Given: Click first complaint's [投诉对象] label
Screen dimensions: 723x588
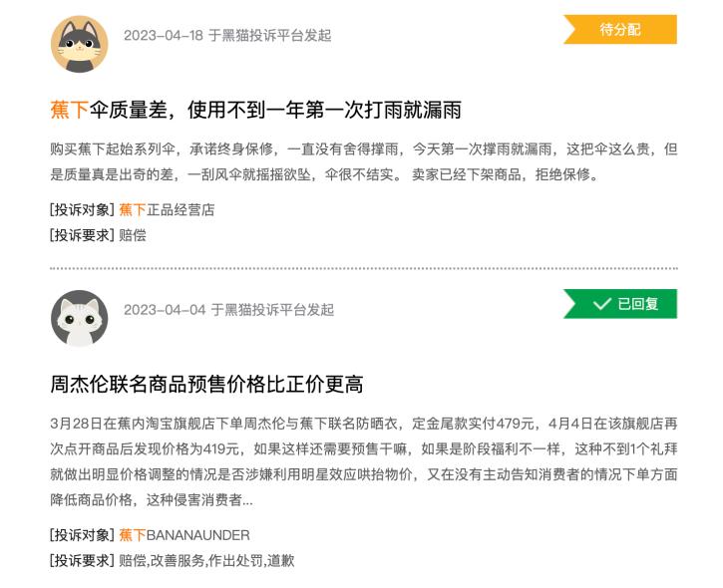Looking at the screenshot, I should 82,209.
